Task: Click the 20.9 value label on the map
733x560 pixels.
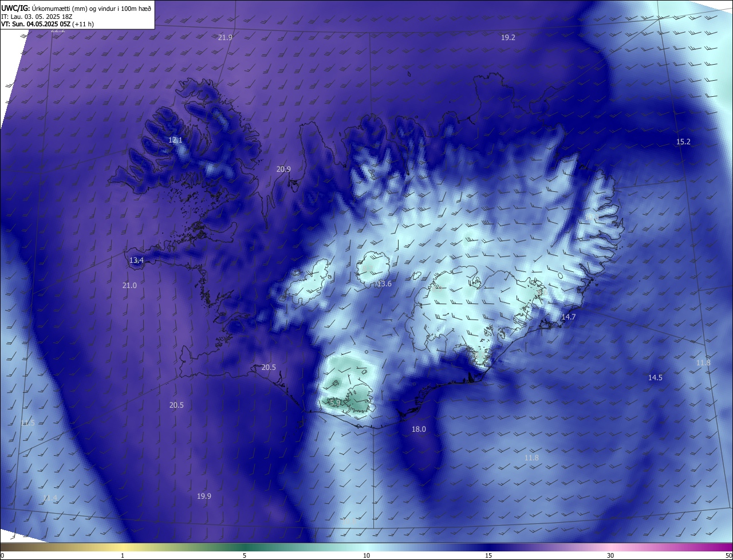Action: [283, 169]
